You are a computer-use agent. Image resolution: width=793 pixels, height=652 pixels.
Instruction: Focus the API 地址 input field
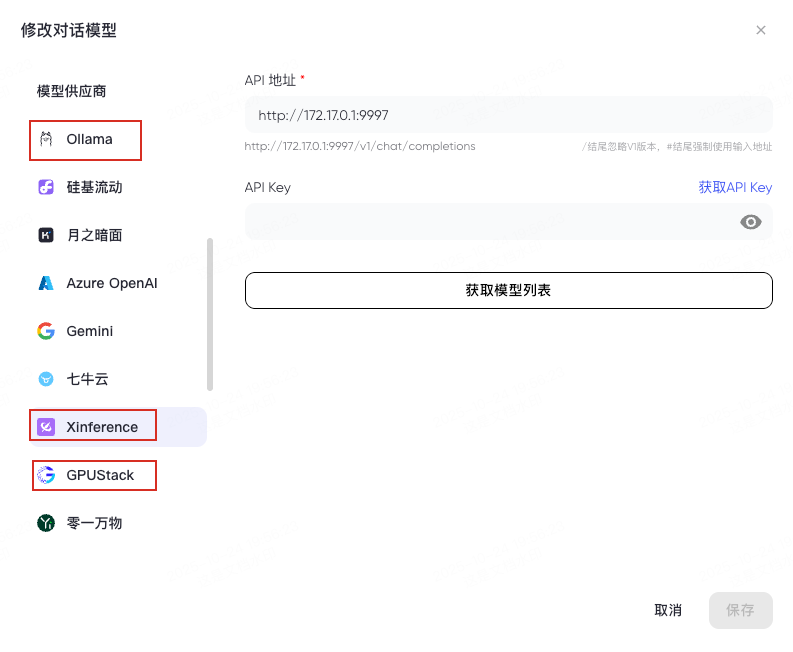pos(508,115)
